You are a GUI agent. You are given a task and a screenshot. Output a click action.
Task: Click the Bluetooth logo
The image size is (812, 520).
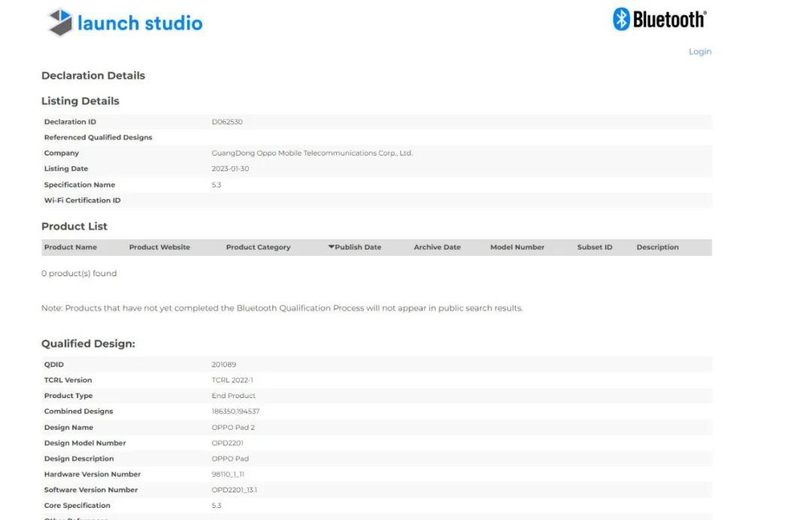pyautogui.click(x=660, y=20)
